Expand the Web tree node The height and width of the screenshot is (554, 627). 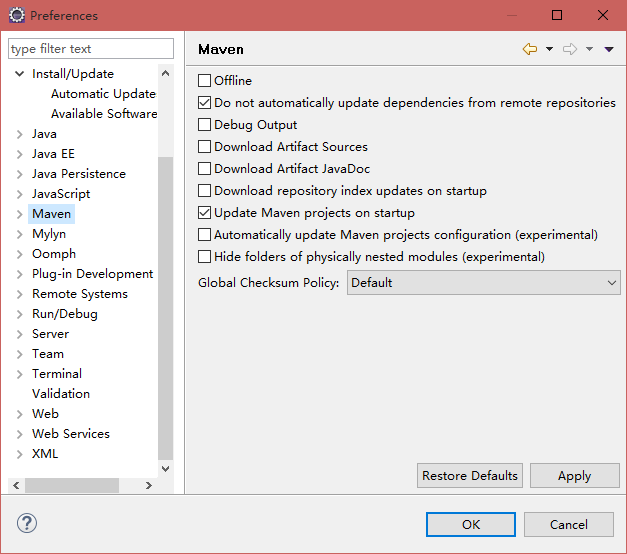19,414
